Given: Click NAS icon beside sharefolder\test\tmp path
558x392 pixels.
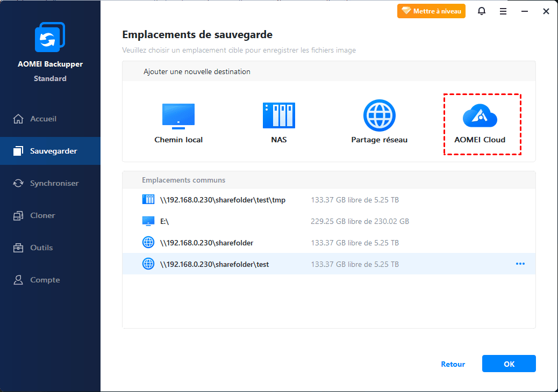Looking at the screenshot, I should (148, 199).
